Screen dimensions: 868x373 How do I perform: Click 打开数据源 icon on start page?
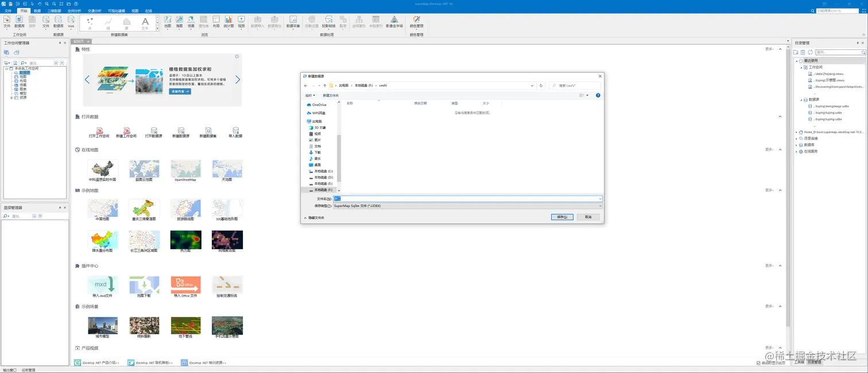tap(153, 133)
